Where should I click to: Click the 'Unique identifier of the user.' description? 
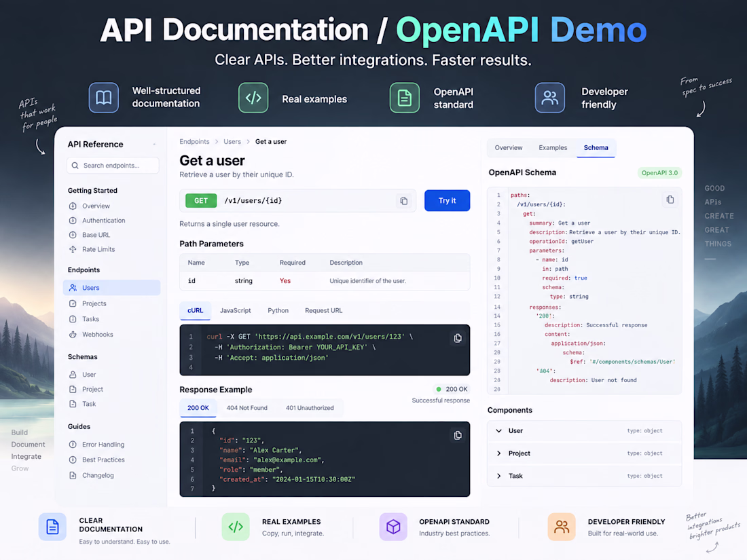[368, 281]
